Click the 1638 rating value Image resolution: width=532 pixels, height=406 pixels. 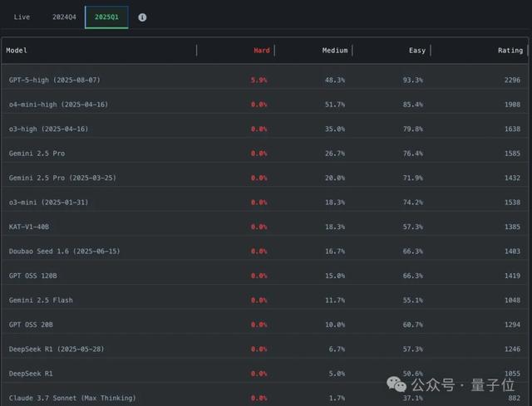(512, 129)
